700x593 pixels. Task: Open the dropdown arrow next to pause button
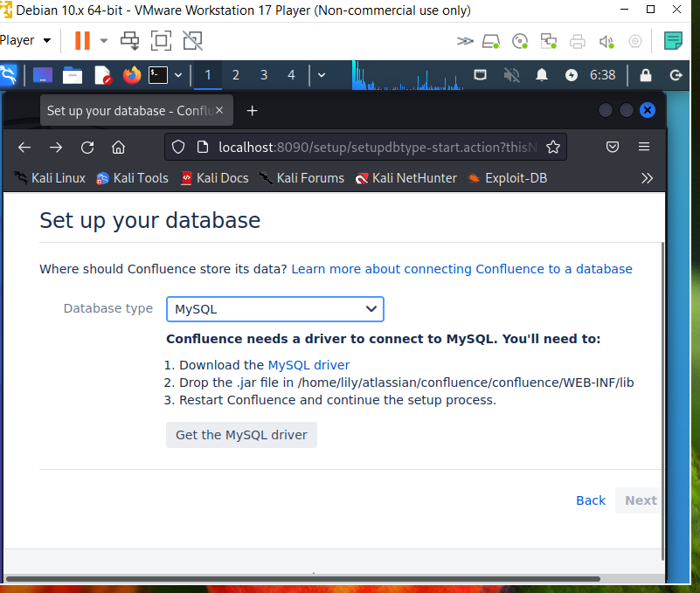(104, 40)
